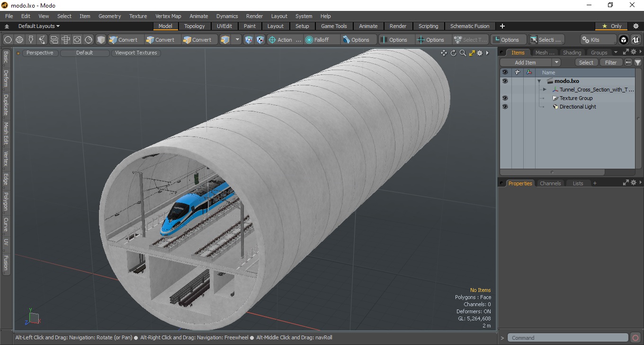This screenshot has width=644, height=345.
Task: Click the command record circle button
Action: pos(635,338)
